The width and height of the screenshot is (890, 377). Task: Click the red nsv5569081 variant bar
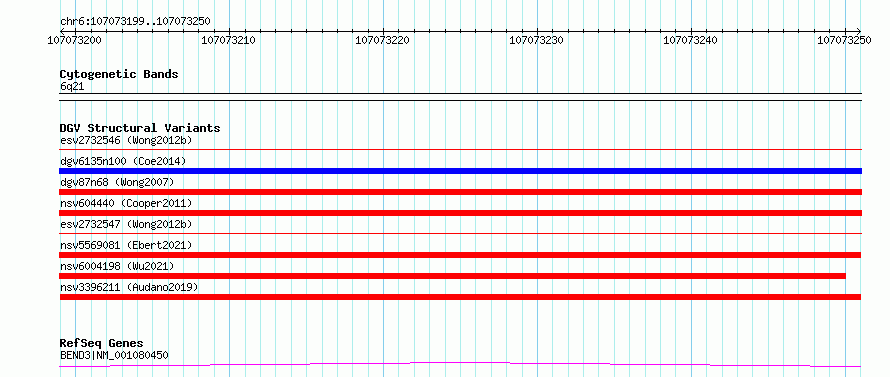[x=460, y=255]
